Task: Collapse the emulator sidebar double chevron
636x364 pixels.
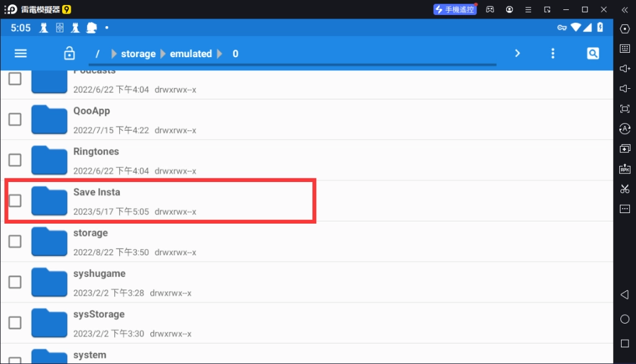Action: tap(625, 10)
